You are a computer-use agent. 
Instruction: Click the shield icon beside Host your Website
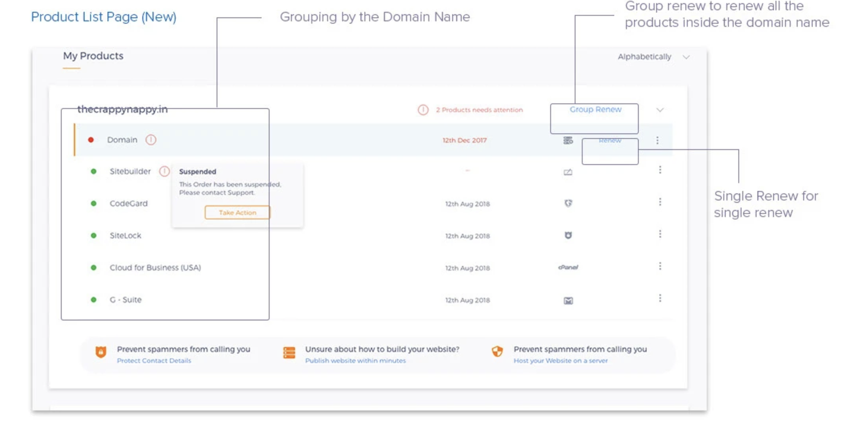click(x=497, y=351)
